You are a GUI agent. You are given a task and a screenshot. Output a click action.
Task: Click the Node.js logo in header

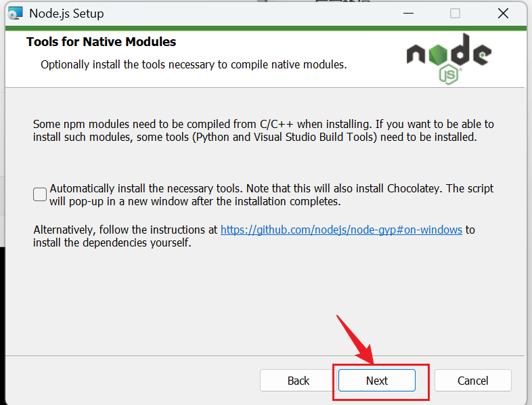[x=449, y=59]
